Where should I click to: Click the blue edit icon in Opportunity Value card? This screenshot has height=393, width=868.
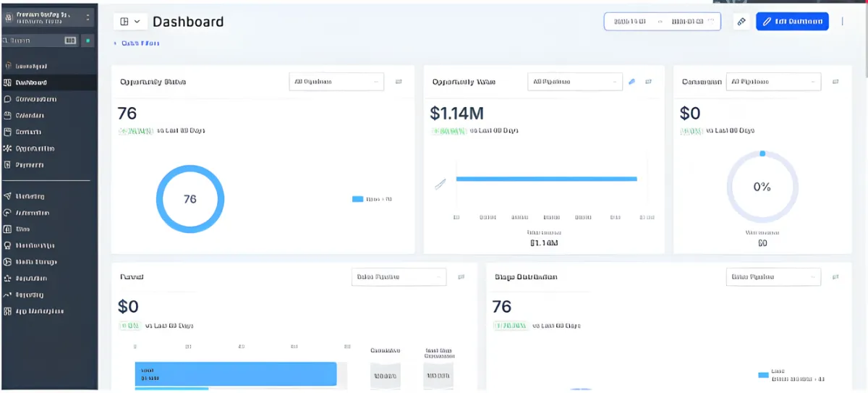pos(631,82)
